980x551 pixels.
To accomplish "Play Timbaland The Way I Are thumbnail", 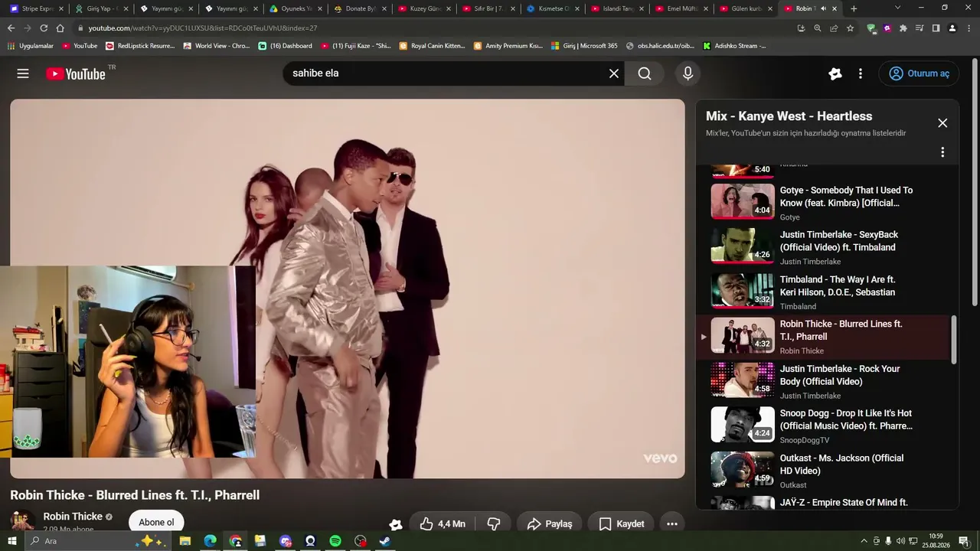I will 743,291.
